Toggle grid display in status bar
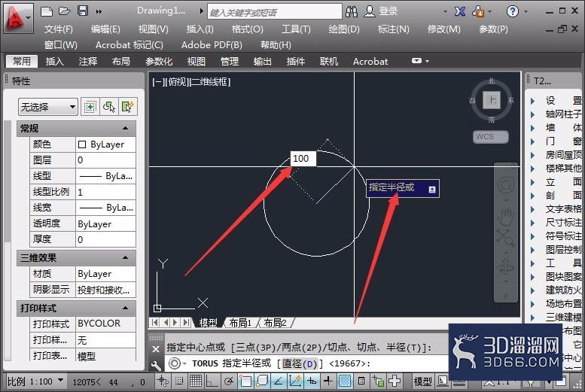Image resolution: width=585 pixels, height=392 pixels. [x=196, y=381]
